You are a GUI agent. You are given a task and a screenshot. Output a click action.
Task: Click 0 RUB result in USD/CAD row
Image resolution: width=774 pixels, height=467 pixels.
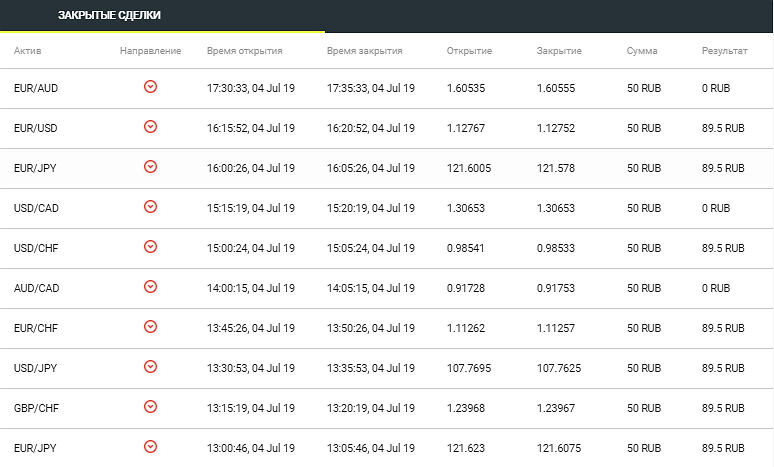716,208
